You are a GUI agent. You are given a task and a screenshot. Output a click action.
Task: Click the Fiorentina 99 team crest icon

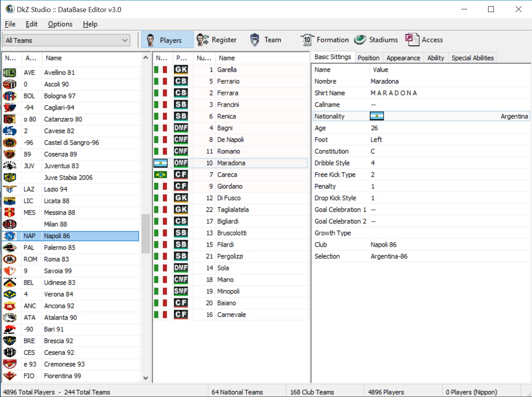pyautogui.click(x=10, y=376)
